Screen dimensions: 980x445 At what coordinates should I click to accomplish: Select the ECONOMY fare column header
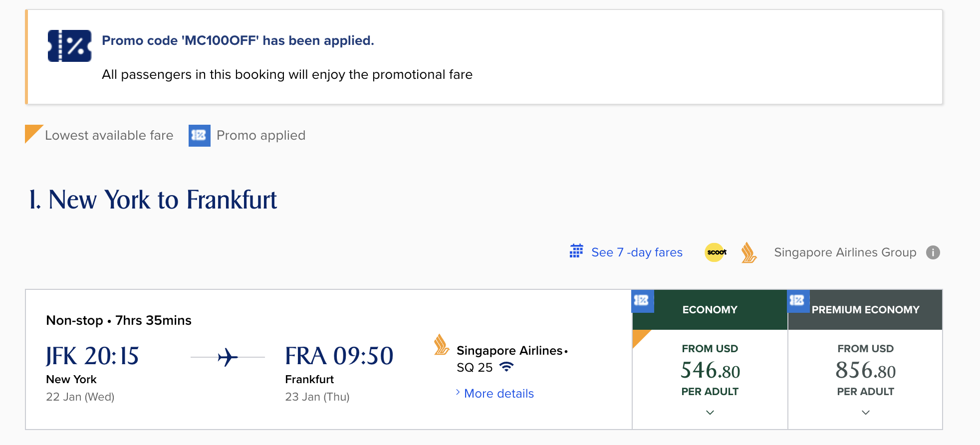[x=709, y=309]
